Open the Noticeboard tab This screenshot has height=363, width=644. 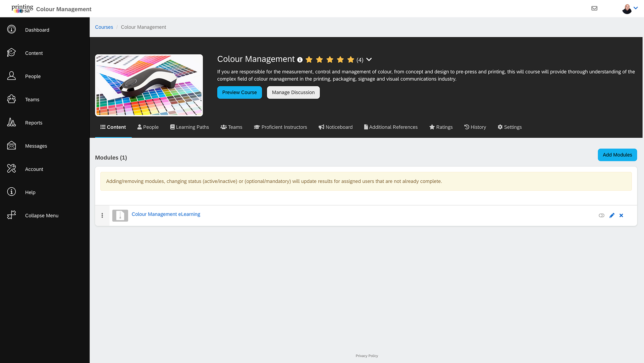click(335, 127)
